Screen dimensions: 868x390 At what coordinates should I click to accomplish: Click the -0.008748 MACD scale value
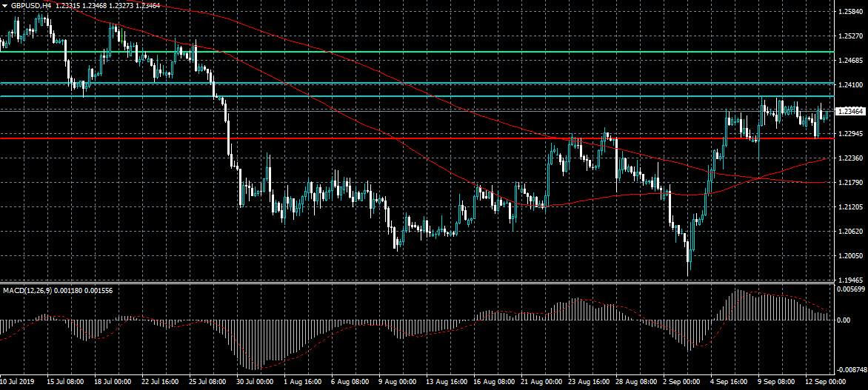(851, 369)
